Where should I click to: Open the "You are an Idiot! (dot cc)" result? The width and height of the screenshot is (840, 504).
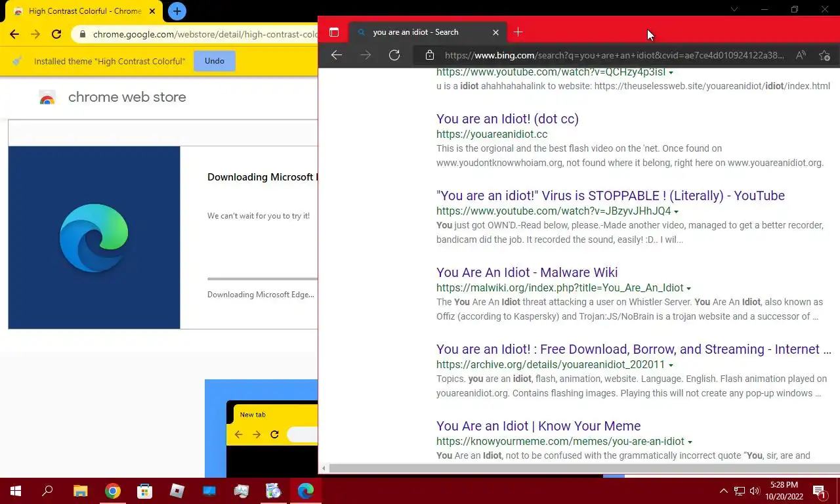click(507, 119)
